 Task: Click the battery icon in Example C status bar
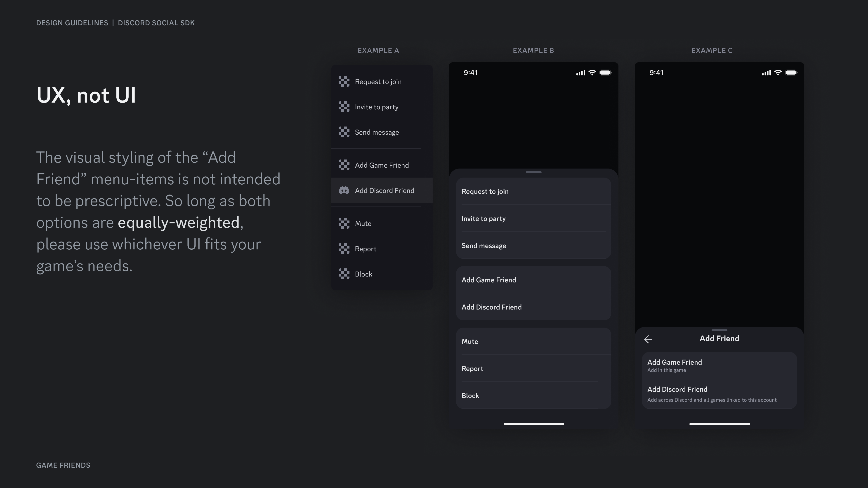(x=792, y=72)
